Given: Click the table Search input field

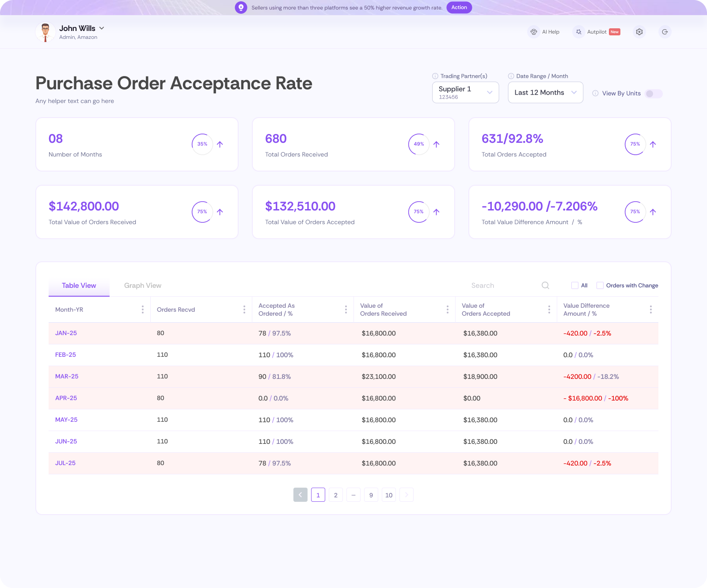Looking at the screenshot, I should (x=499, y=286).
